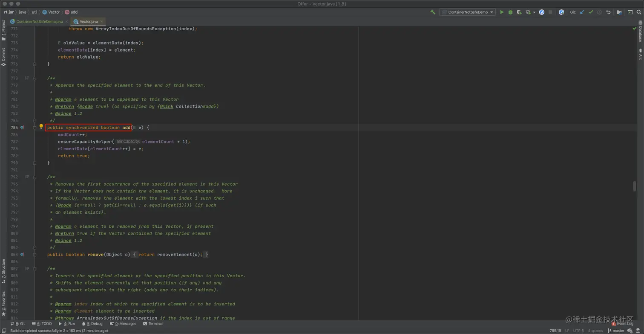Click the Vector class breadcrumb

[x=51, y=12]
